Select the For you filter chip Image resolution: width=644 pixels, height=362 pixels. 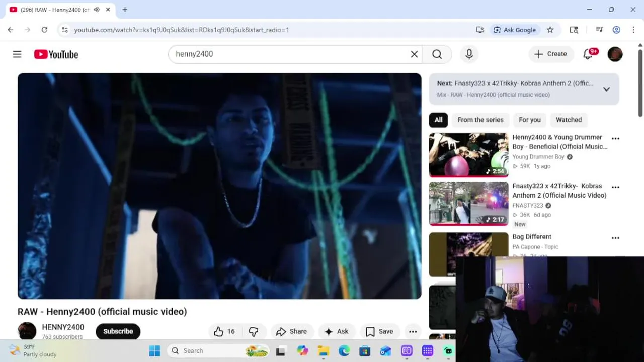530,120
